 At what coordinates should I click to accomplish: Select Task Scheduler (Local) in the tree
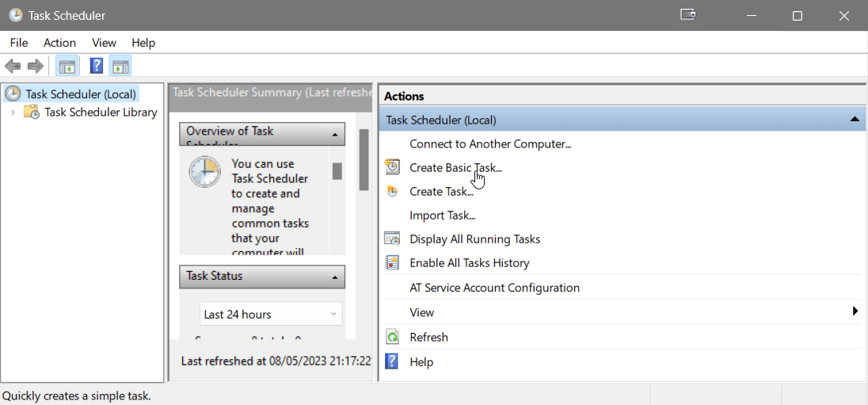click(81, 94)
